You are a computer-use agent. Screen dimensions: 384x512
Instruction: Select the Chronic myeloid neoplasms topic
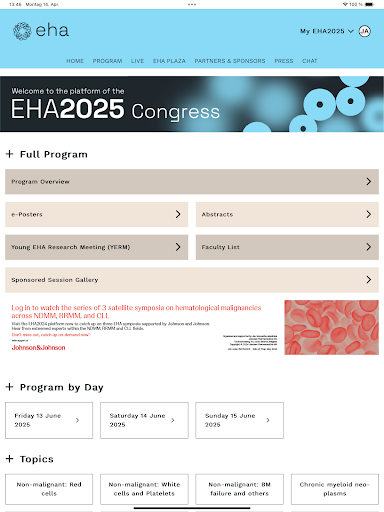tap(335, 489)
